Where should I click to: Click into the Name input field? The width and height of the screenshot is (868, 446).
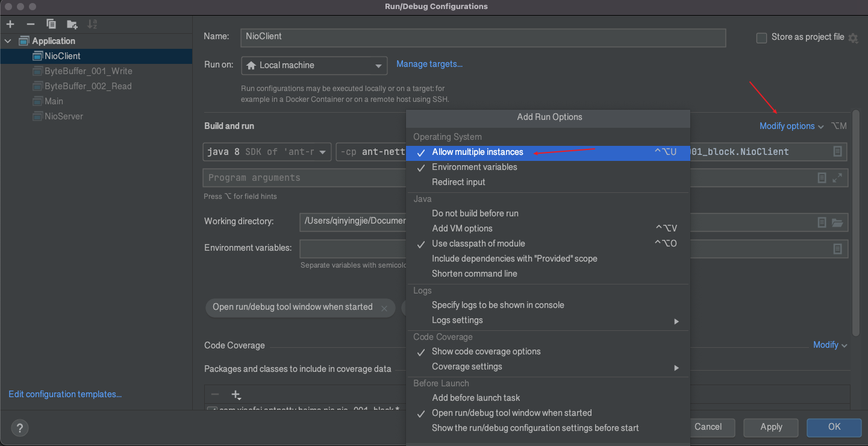coord(482,37)
